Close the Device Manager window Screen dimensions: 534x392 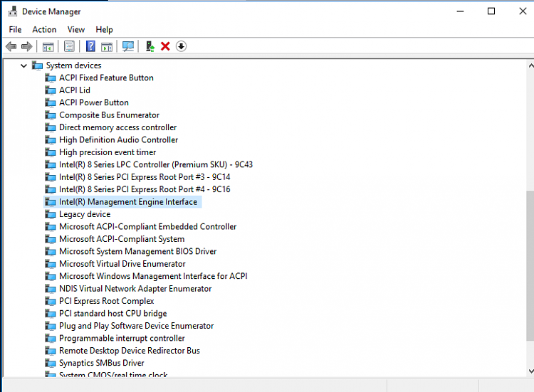(523, 11)
